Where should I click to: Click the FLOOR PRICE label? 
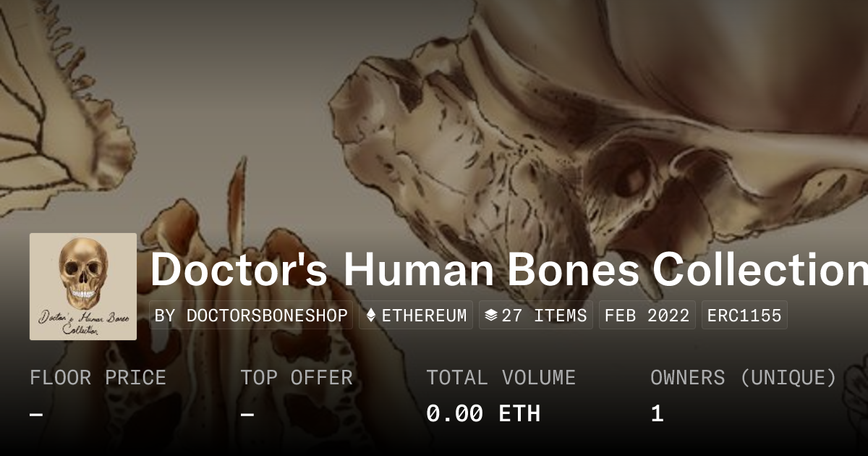click(x=98, y=378)
